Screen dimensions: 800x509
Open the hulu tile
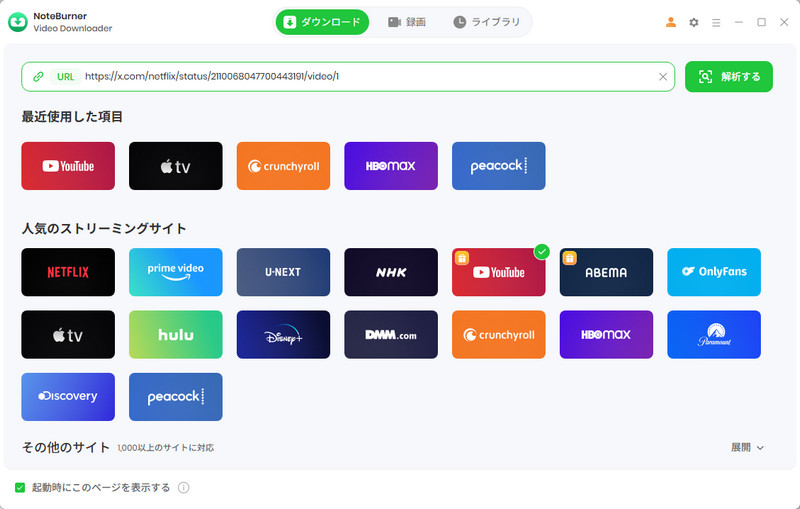click(176, 335)
